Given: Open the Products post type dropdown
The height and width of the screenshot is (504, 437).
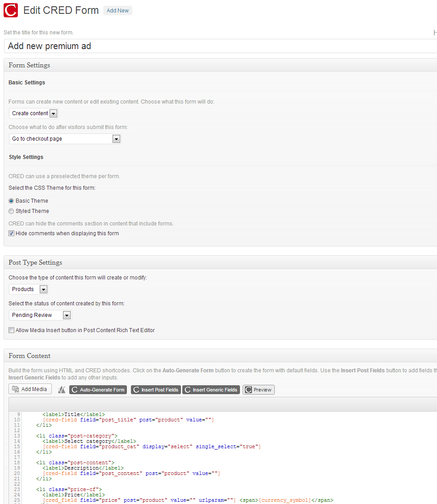Looking at the screenshot, I should click(x=29, y=289).
